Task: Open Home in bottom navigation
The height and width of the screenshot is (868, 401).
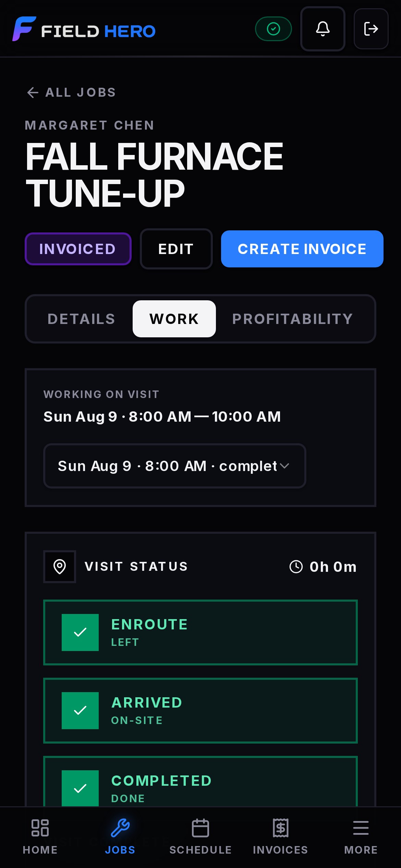Action: pos(40,836)
